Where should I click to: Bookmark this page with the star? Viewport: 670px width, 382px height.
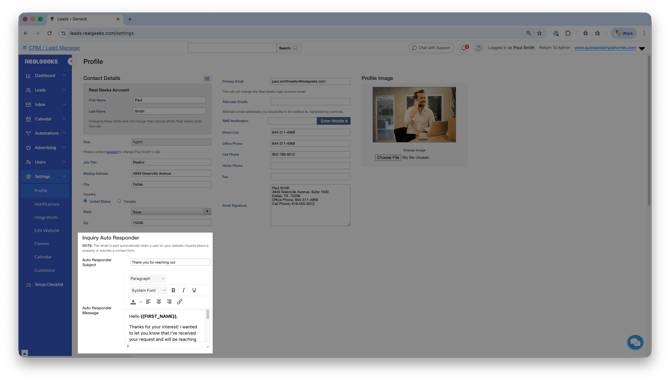click(540, 33)
